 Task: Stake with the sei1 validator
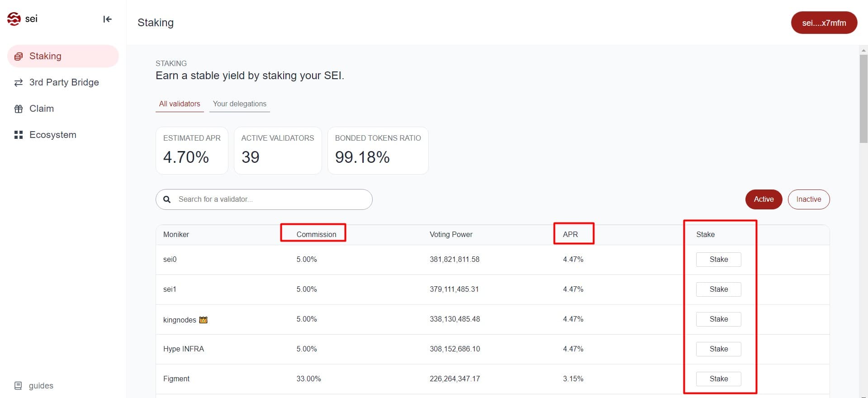(719, 289)
